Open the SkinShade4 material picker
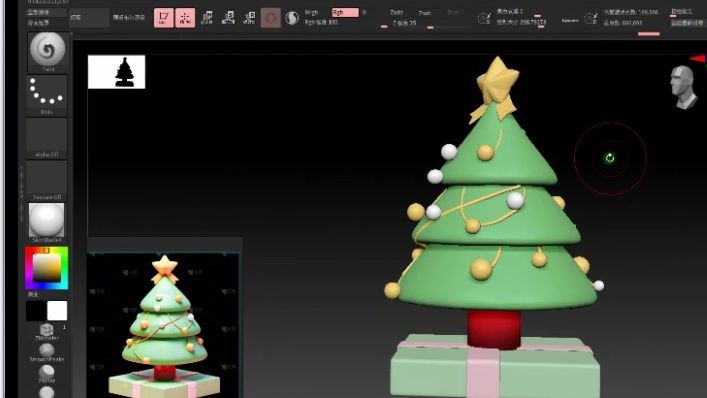This screenshot has width=707, height=398. tap(46, 222)
